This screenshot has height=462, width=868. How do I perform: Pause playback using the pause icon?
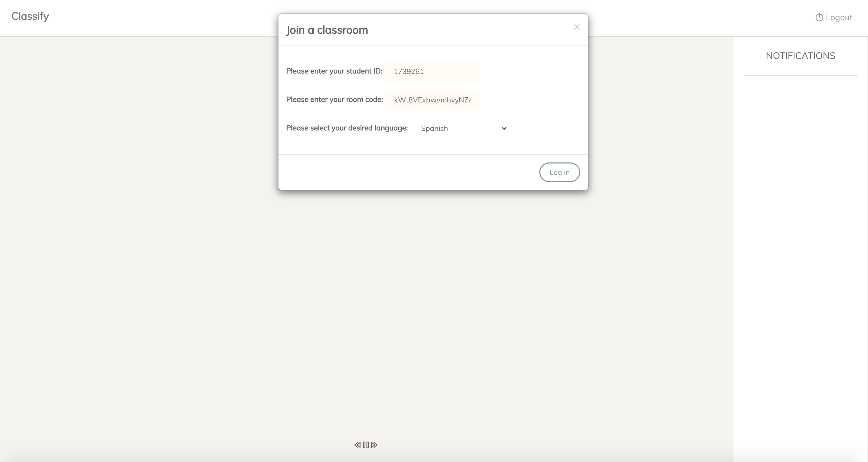366,445
